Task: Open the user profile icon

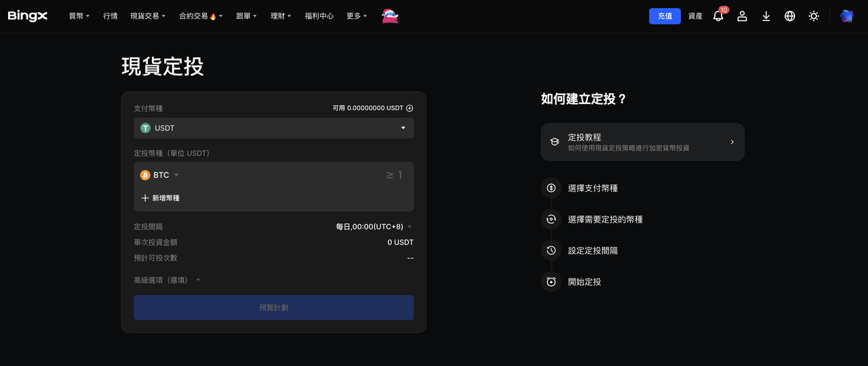Action: tap(742, 16)
